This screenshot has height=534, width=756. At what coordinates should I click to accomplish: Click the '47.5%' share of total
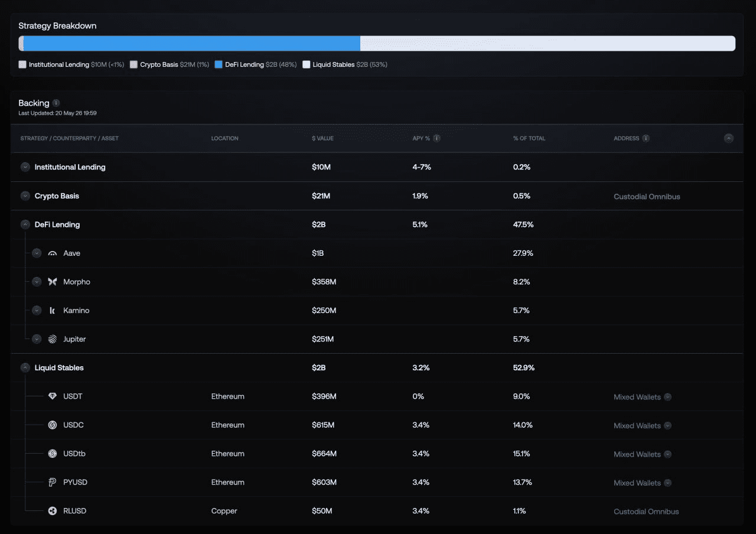pyautogui.click(x=523, y=224)
